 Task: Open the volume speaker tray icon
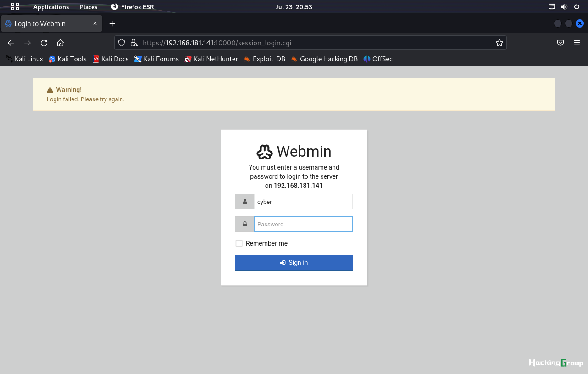coord(564,7)
